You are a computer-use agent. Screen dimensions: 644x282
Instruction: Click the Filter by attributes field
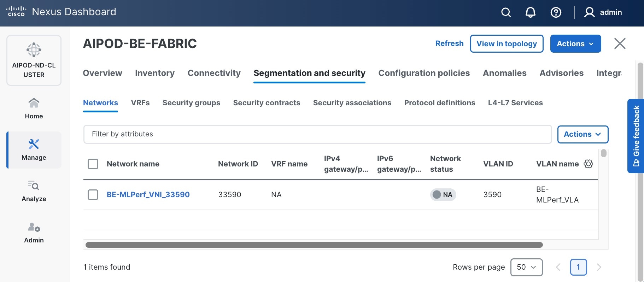tap(317, 134)
